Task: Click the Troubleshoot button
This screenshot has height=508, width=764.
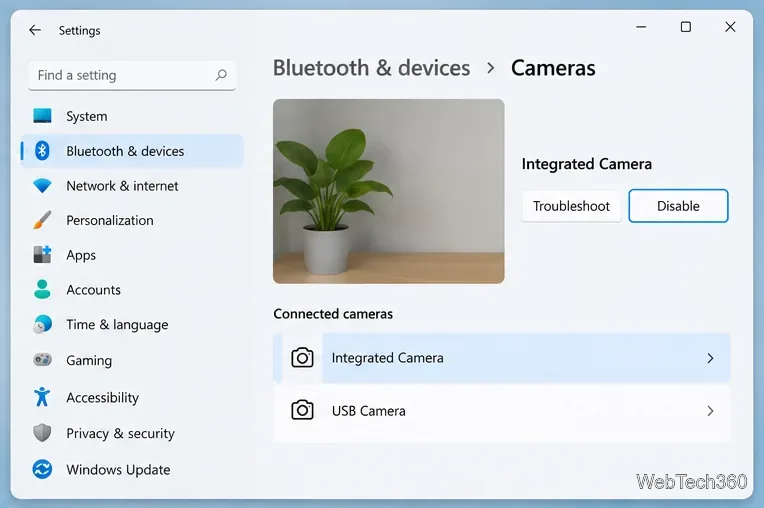Action: [x=571, y=206]
